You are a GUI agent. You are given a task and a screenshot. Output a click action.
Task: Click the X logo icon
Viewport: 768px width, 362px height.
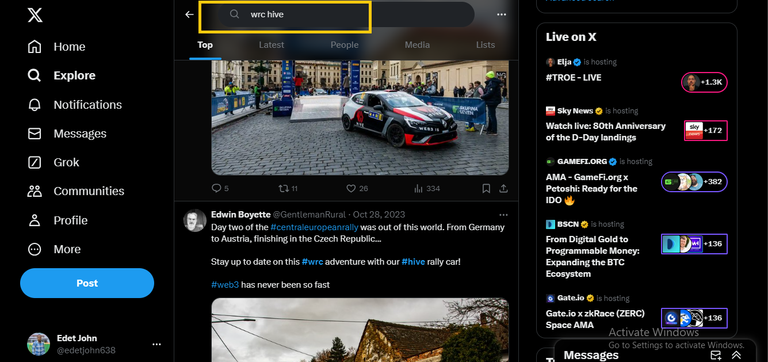(x=35, y=15)
